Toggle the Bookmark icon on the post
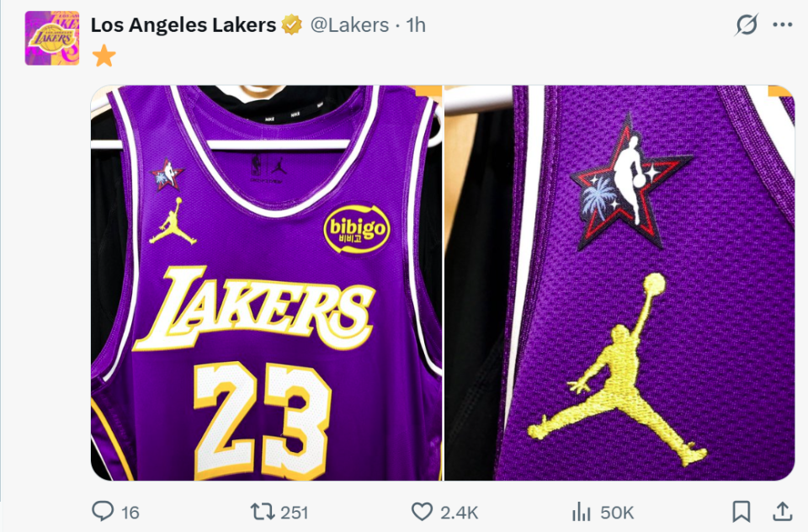 [741, 511]
